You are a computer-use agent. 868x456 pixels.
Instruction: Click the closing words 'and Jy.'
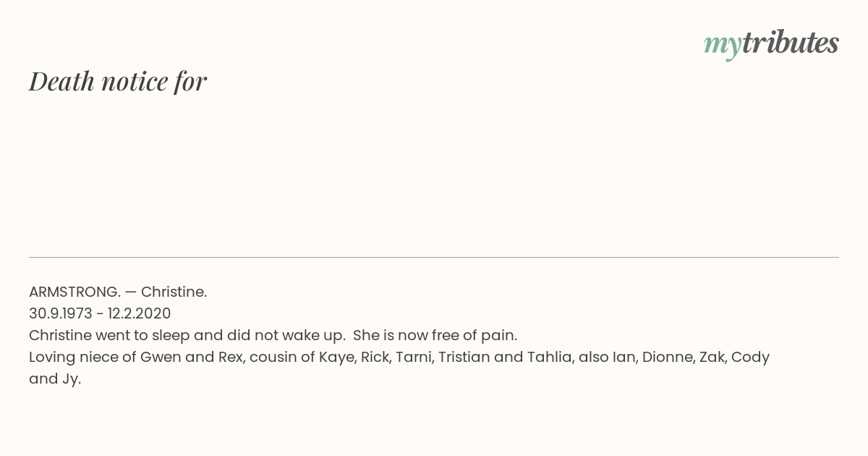55,379
